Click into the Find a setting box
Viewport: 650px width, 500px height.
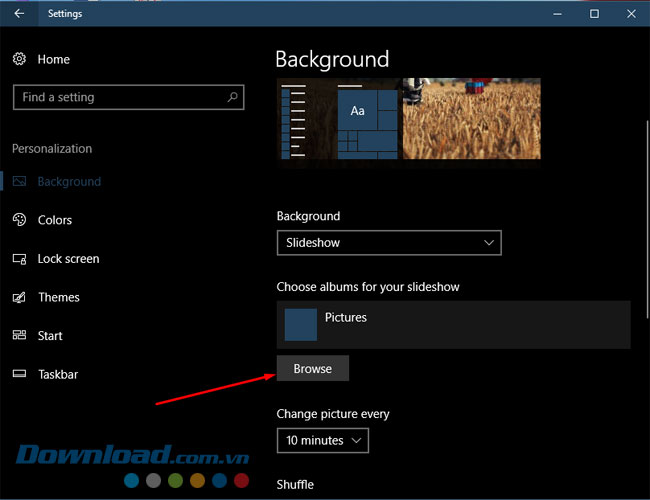click(x=120, y=97)
